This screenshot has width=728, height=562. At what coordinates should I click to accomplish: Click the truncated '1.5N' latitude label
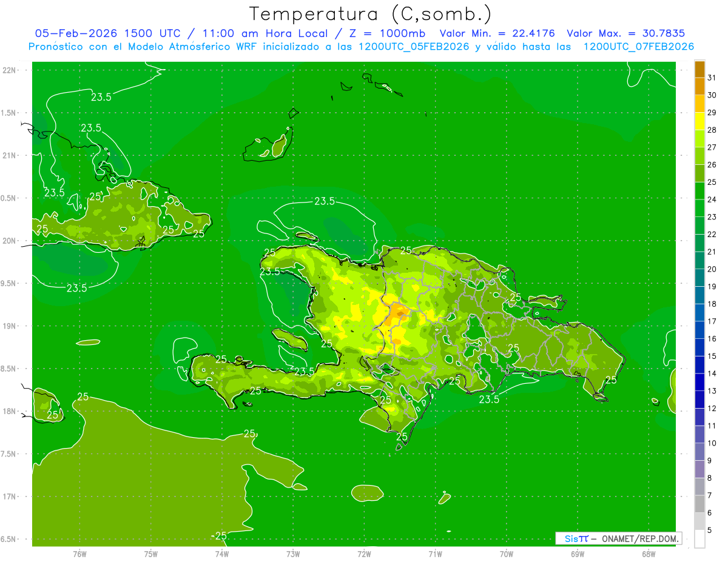(8, 113)
